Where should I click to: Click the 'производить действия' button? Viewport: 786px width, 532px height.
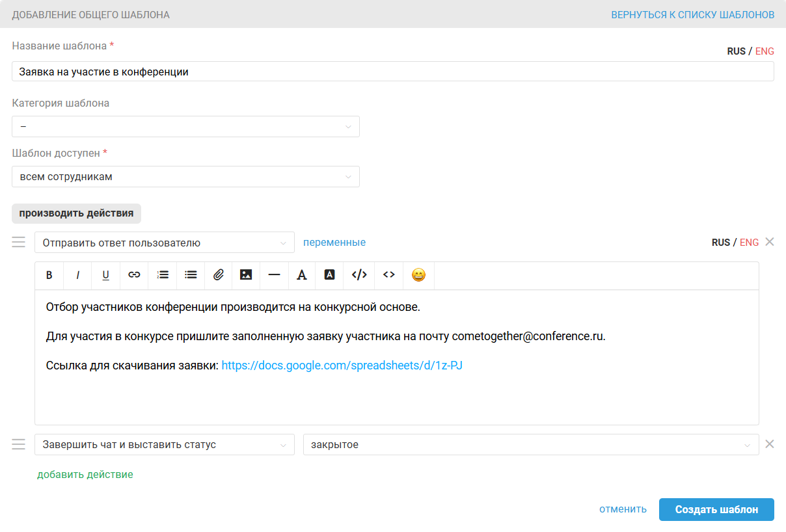[77, 213]
